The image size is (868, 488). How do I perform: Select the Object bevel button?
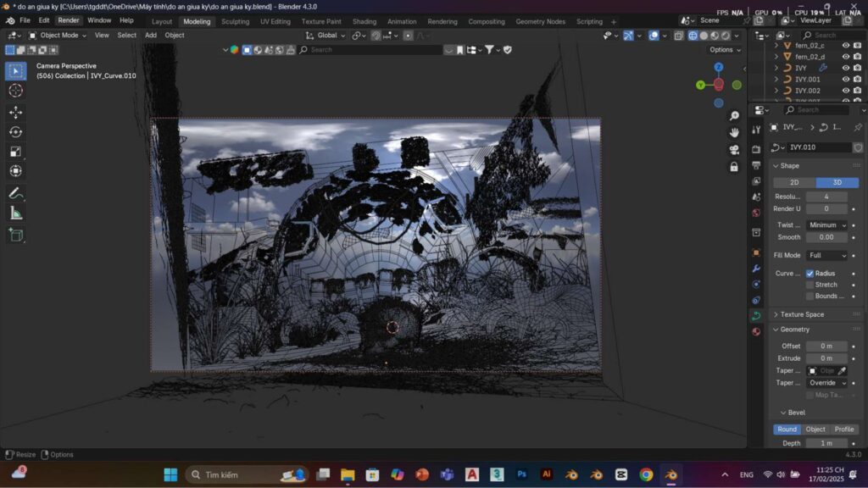(x=815, y=430)
